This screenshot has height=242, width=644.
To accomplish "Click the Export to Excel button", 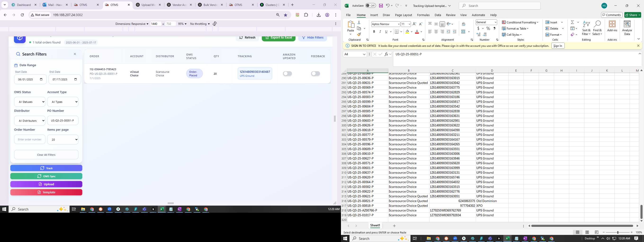I will (x=278, y=38).
